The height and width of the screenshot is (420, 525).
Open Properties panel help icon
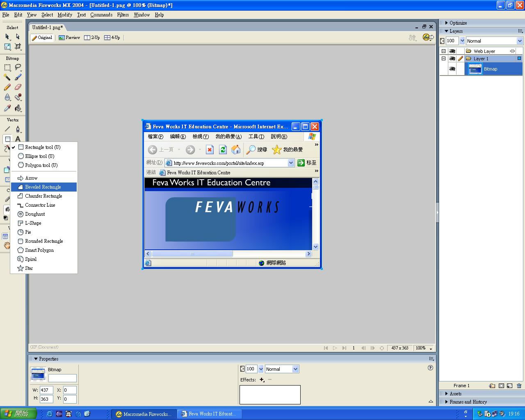[430, 367]
